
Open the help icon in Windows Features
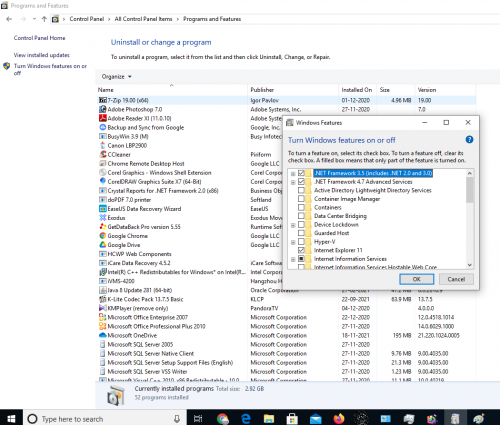click(x=469, y=140)
